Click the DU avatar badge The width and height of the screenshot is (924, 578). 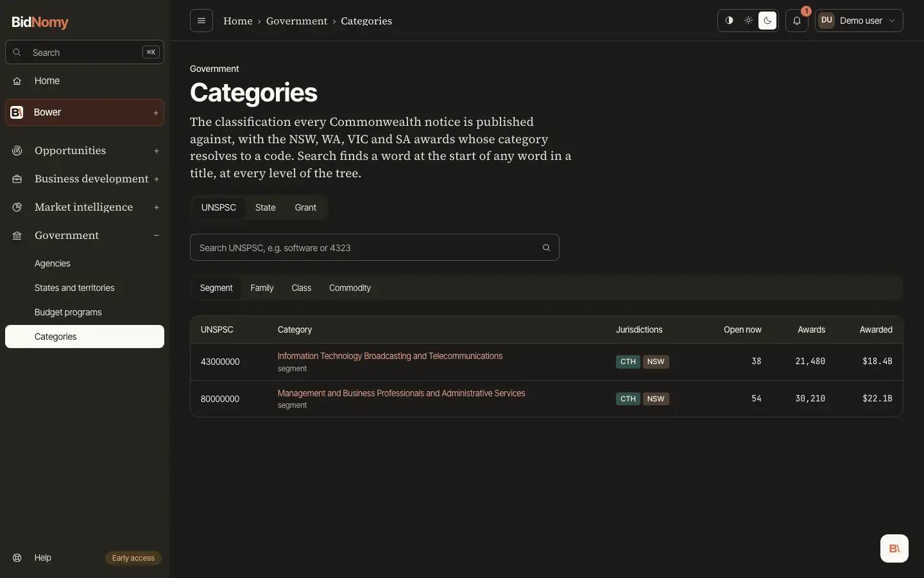826,21
